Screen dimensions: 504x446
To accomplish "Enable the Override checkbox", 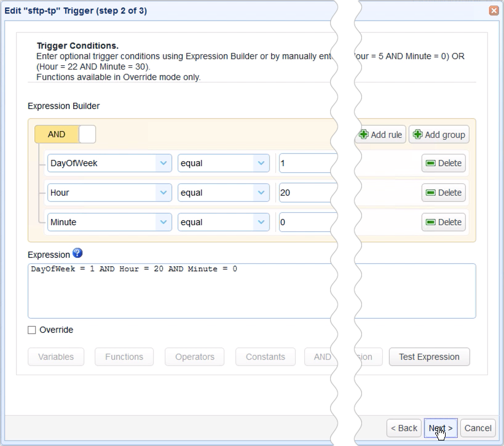I will tap(30, 330).
